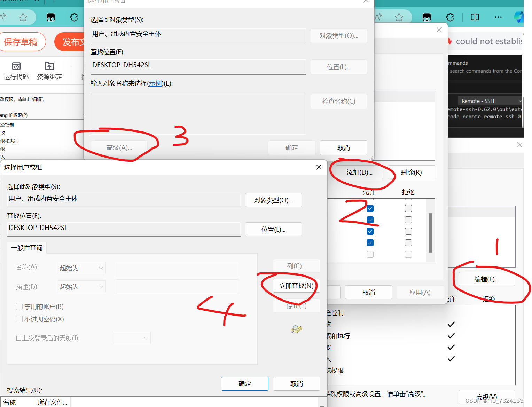The image size is (532, 407).
Task: Click the Run Code (运行代码) icon
Action: [x=16, y=66]
